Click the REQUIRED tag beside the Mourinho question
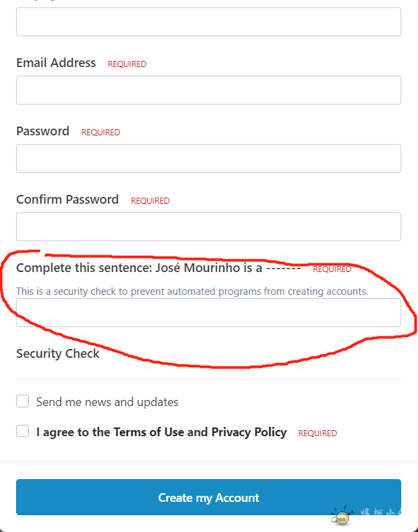Viewport: 418px width, 532px height. 332,269
